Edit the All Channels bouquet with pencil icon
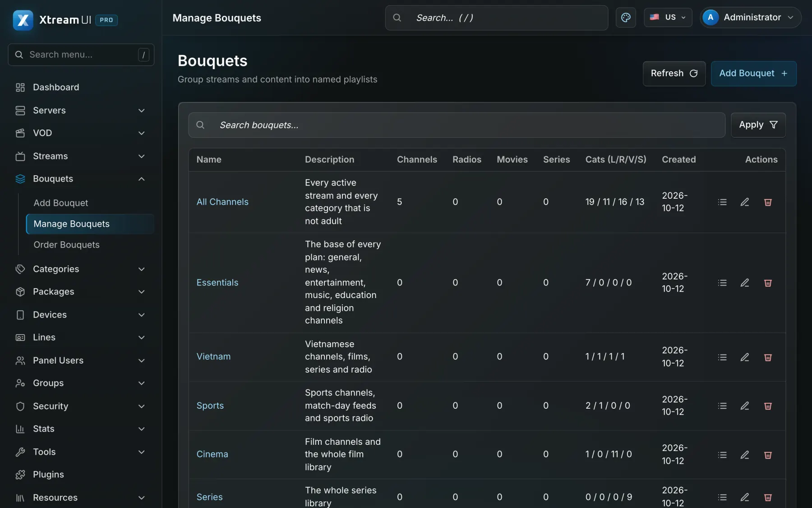The width and height of the screenshot is (812, 508). coord(745,202)
